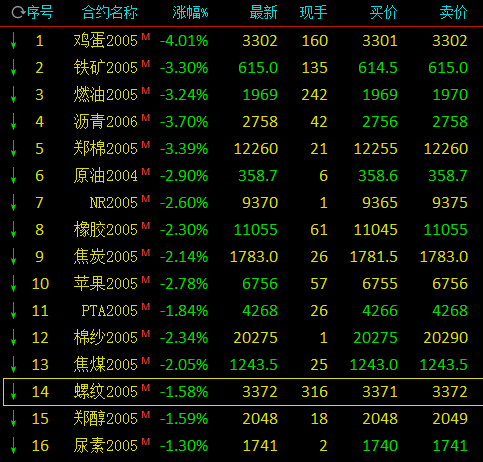Click the green down arrow in row 14
This screenshot has height=462, width=483.
click(x=13, y=392)
